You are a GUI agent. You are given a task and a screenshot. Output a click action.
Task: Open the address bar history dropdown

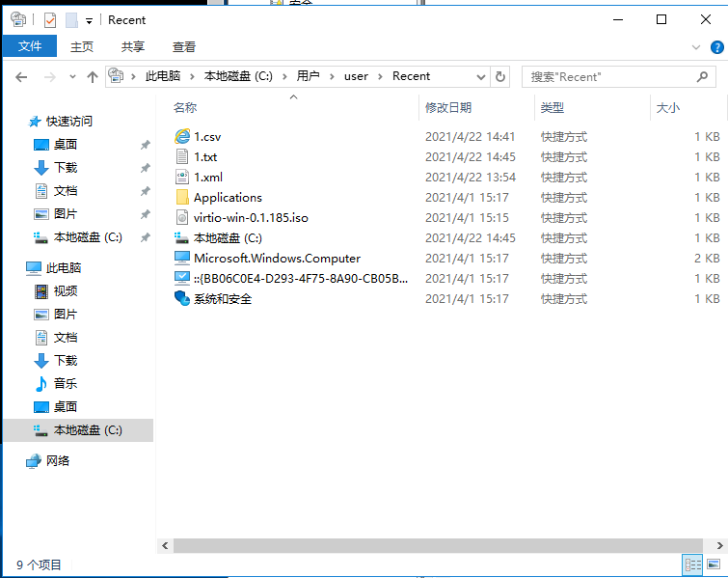[481, 77]
